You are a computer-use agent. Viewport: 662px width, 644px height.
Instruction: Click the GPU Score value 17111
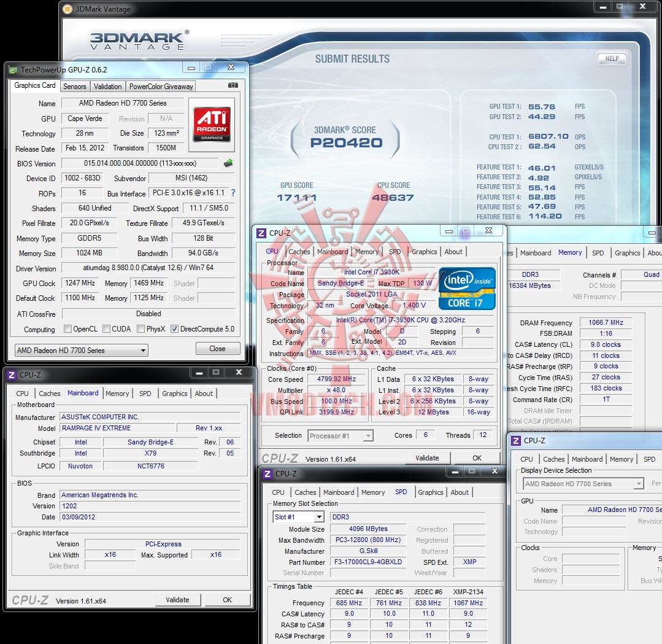tap(296, 197)
